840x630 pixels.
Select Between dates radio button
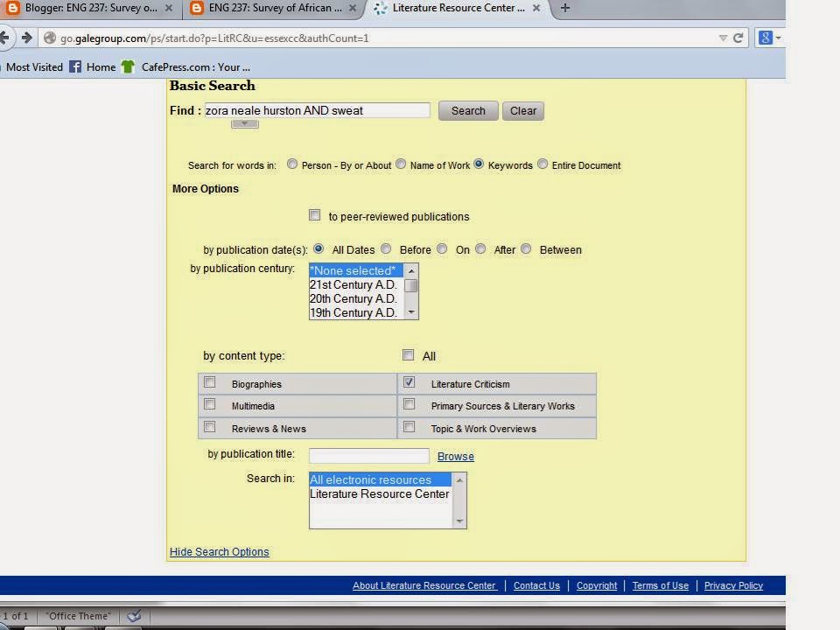526,248
